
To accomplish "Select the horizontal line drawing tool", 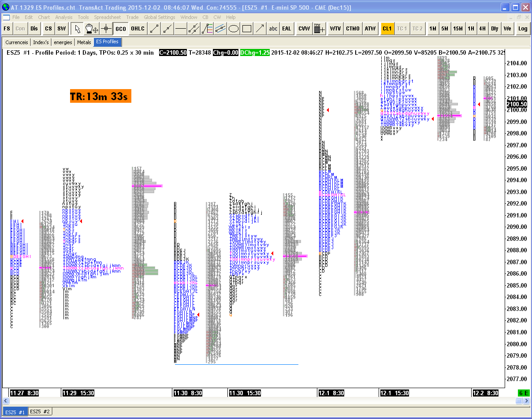I will [181, 29].
